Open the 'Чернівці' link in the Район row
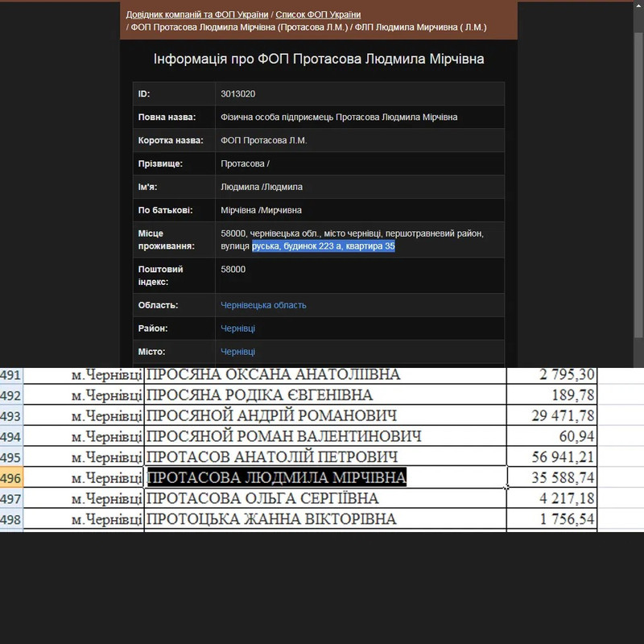 point(237,328)
